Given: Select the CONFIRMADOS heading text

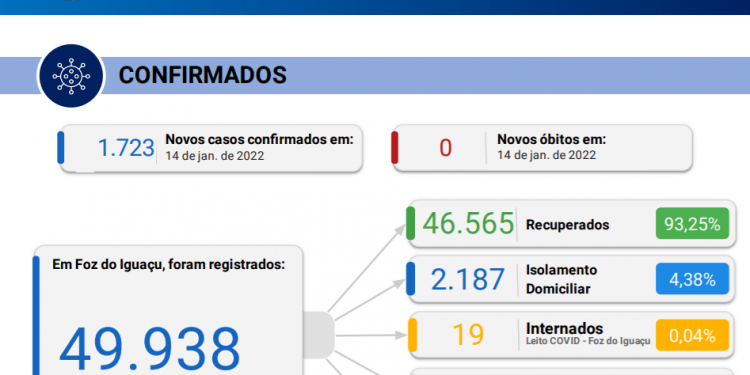Looking at the screenshot, I should (202, 75).
